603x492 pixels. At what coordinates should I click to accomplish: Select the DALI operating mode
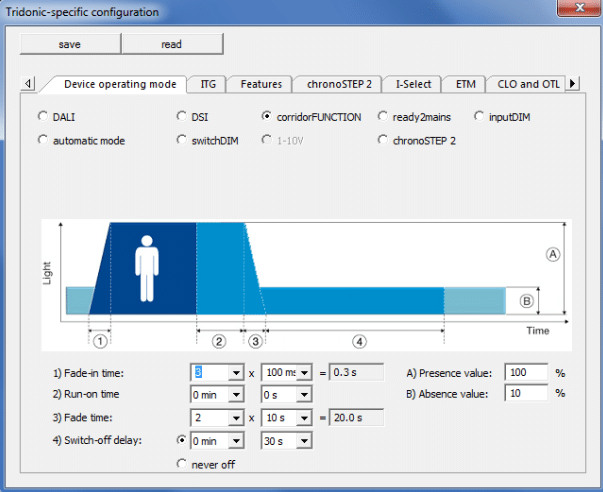(43, 116)
